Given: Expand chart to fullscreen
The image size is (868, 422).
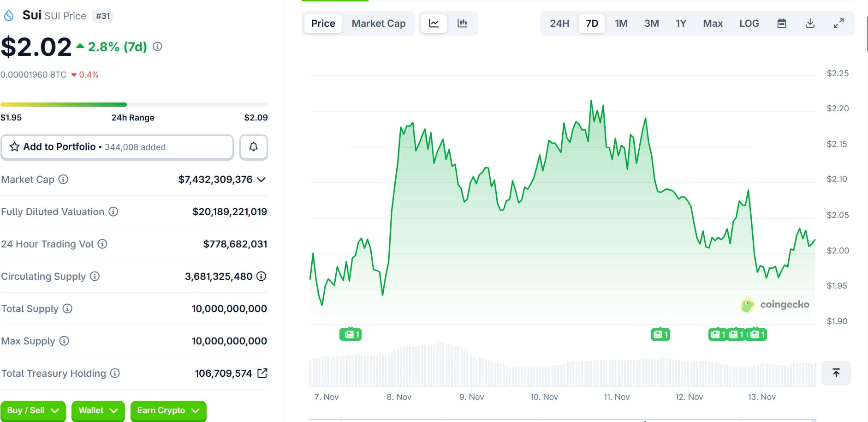Looking at the screenshot, I should pyautogui.click(x=838, y=23).
